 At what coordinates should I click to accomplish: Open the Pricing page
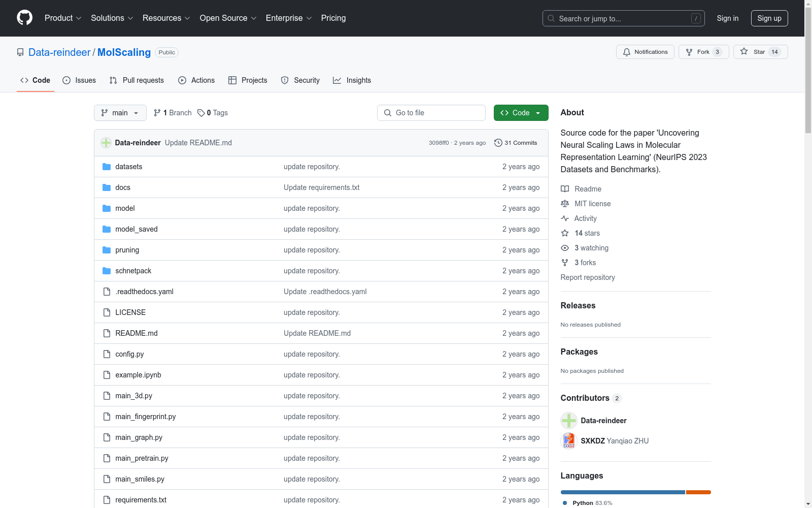coord(333,18)
